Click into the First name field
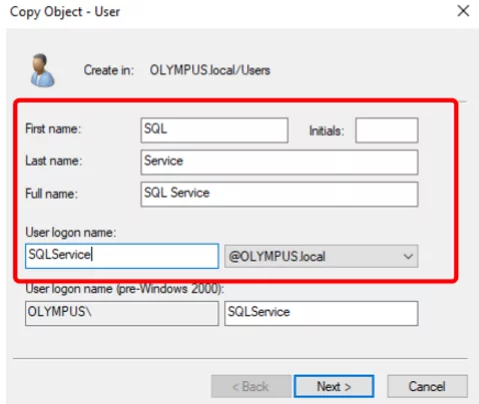Viewport: 479px width, 404px height. pos(214,130)
